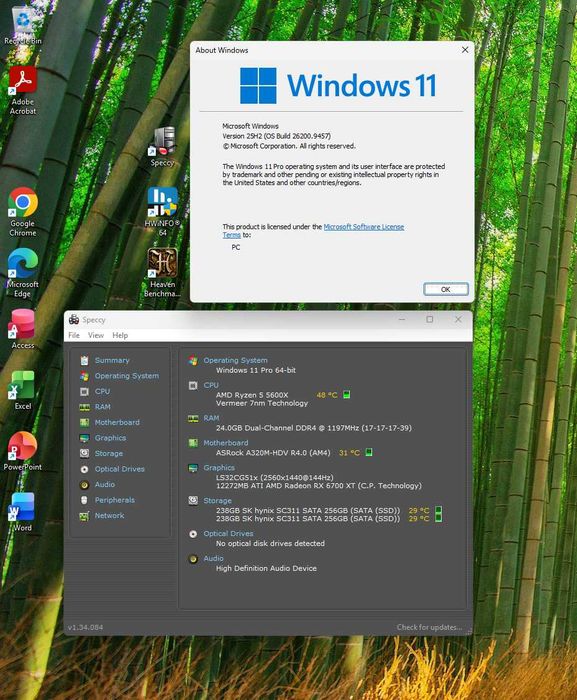The height and width of the screenshot is (700, 577).
Task: Select the HWiNFO 64 desktop icon
Action: pos(162,212)
